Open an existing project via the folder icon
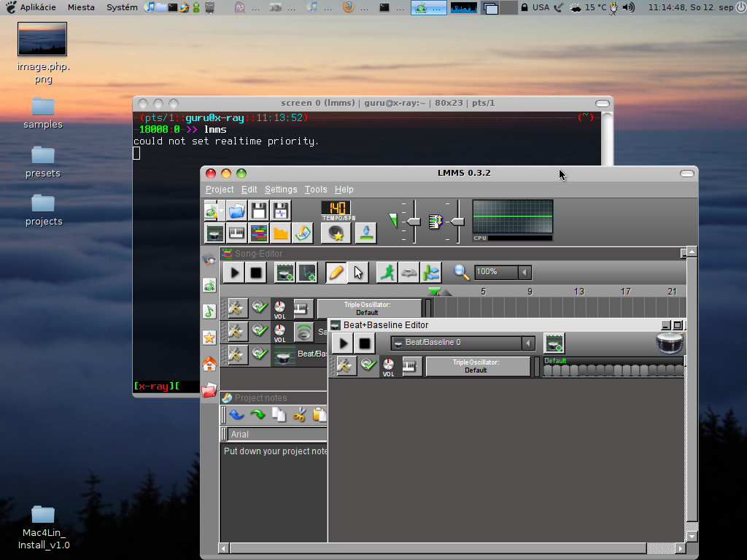The width and height of the screenshot is (747, 560). (x=237, y=211)
